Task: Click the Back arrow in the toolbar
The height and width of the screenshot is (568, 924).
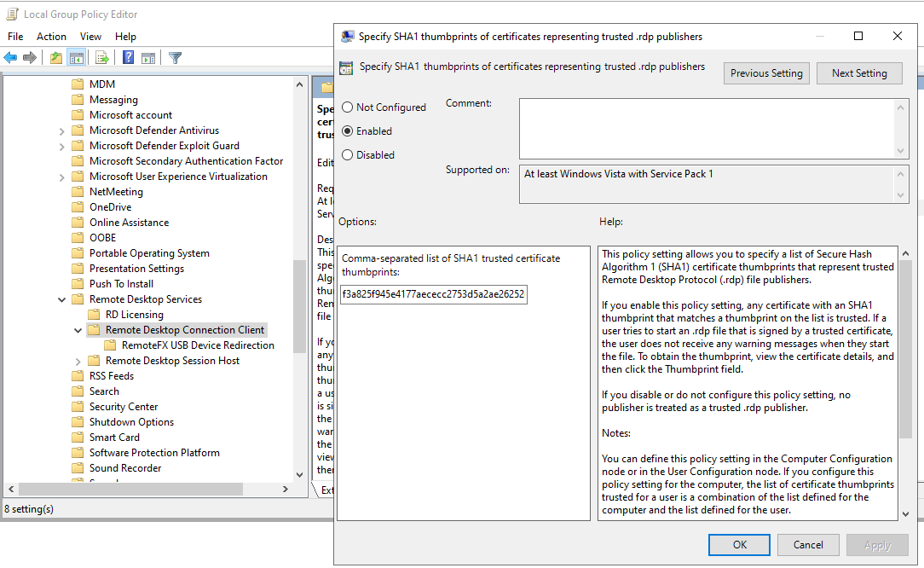Action: [x=10, y=58]
